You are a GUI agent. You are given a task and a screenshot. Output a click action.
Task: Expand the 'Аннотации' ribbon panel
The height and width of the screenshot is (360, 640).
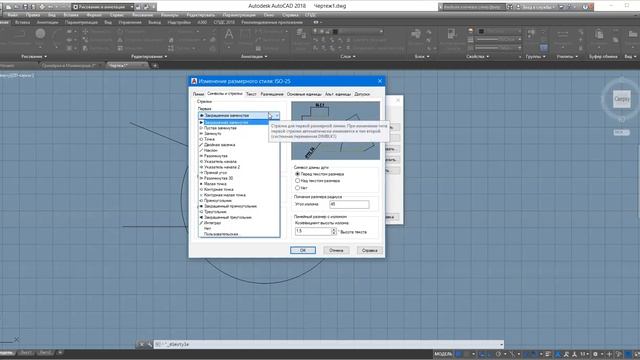pos(254,57)
